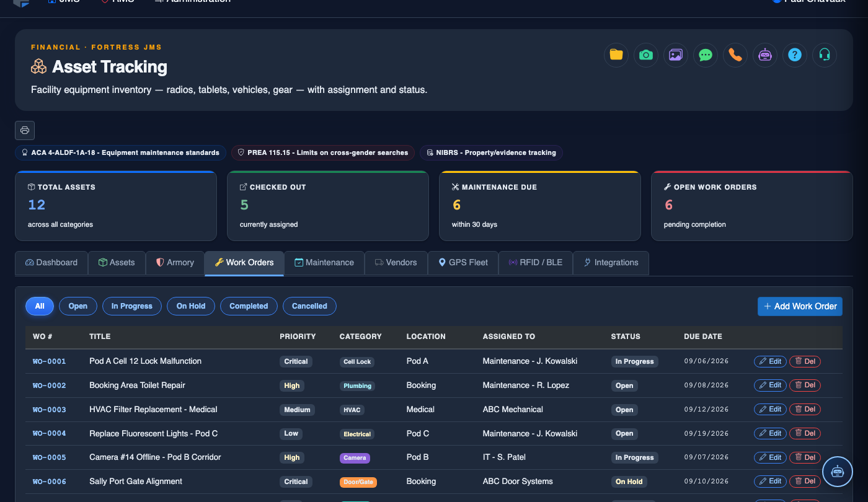
Task: Click the Due Date column header
Action: [x=703, y=337]
